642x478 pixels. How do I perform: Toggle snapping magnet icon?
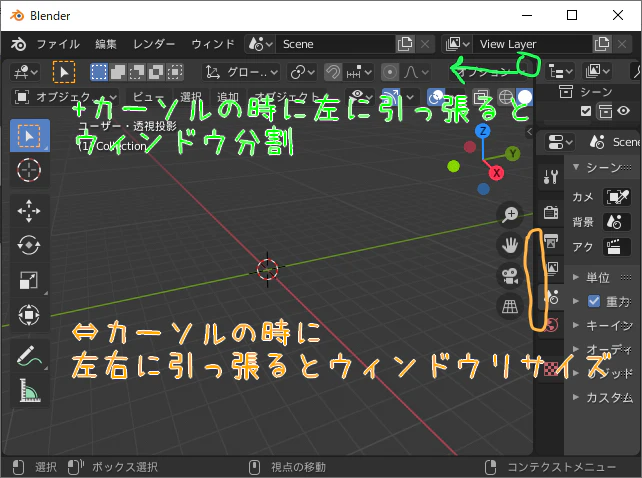(x=333, y=73)
